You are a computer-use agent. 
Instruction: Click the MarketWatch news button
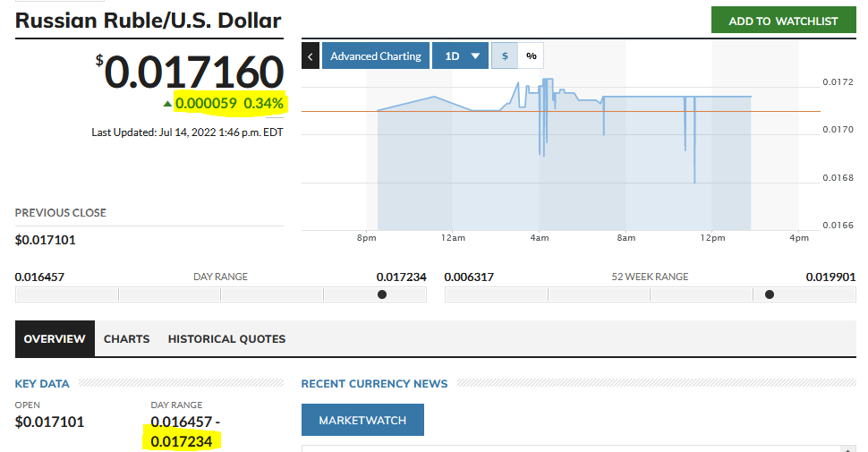tap(362, 420)
